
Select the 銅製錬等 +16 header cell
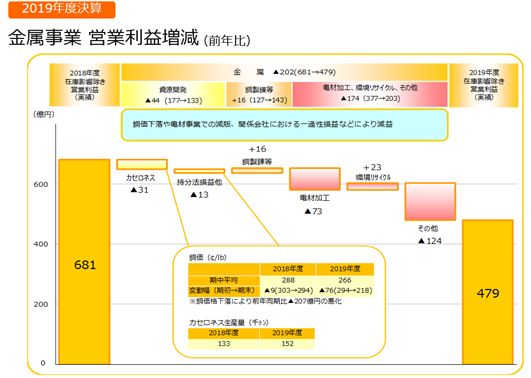[259, 94]
